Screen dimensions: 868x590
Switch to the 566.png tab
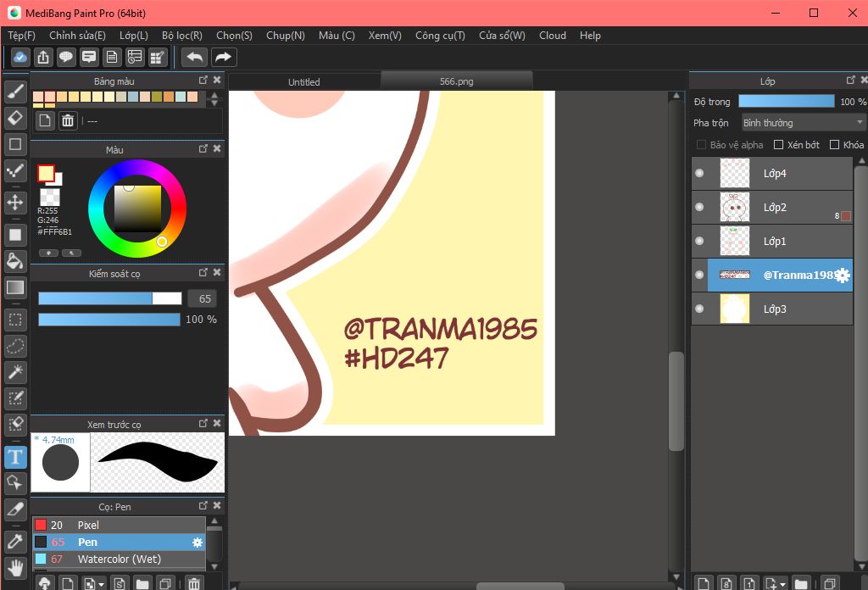click(457, 81)
